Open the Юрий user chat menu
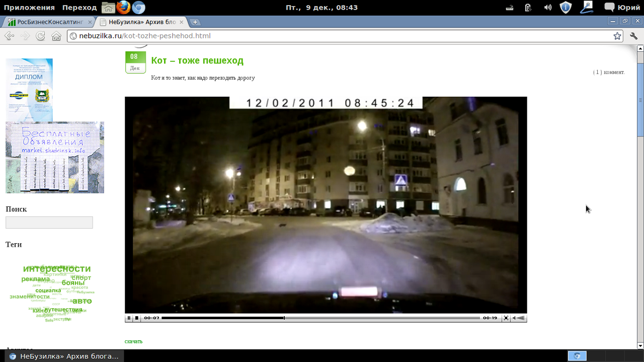This screenshot has width=644, height=362. pos(622,8)
